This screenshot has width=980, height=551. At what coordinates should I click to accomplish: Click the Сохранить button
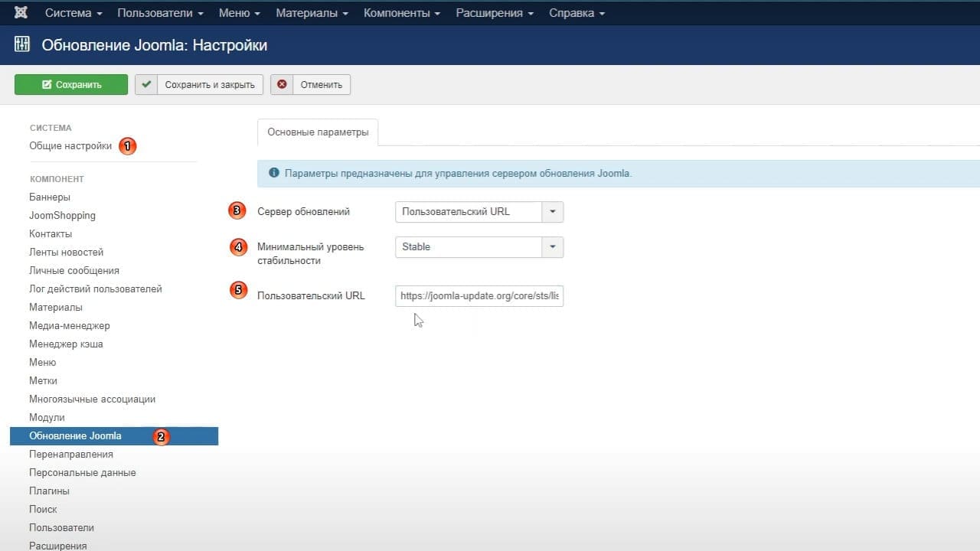point(71,84)
